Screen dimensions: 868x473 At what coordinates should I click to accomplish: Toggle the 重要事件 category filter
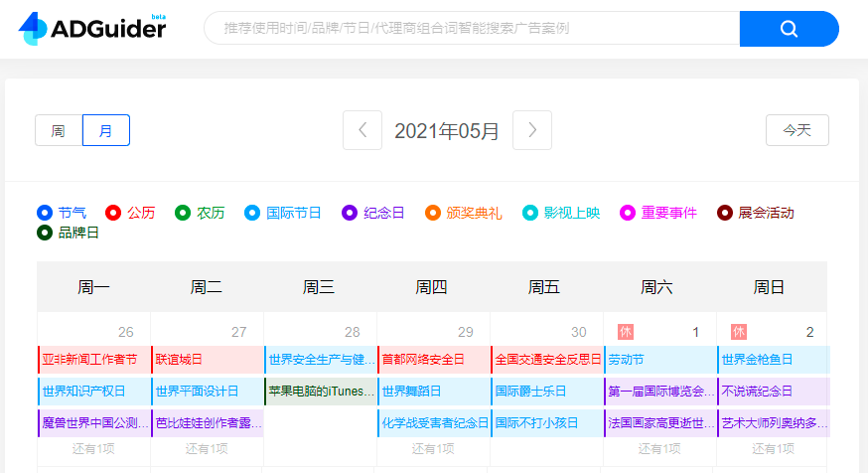(658, 213)
